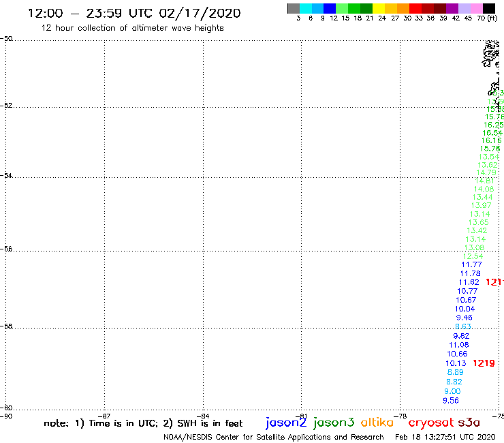Click the lavender 45 ft legend swatch
504x443 pixels.
(x=464, y=8)
